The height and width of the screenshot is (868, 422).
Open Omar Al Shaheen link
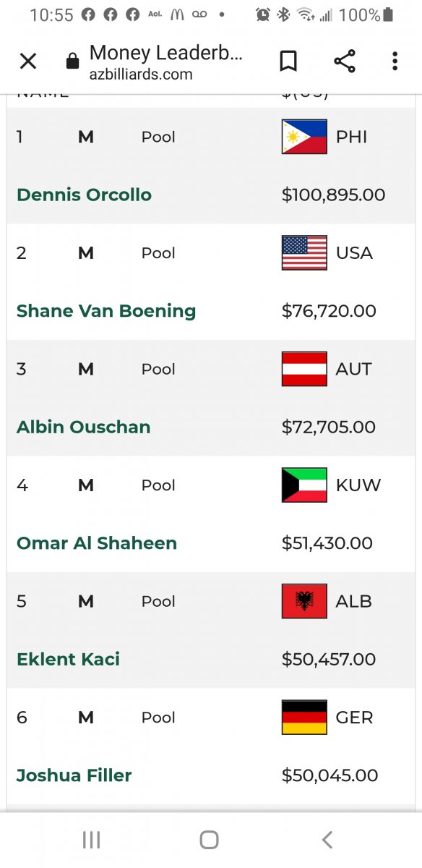tap(97, 543)
